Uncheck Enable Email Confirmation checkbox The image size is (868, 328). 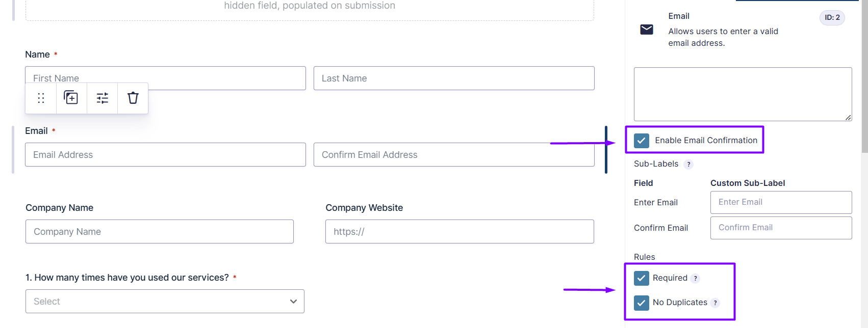pyautogui.click(x=642, y=141)
